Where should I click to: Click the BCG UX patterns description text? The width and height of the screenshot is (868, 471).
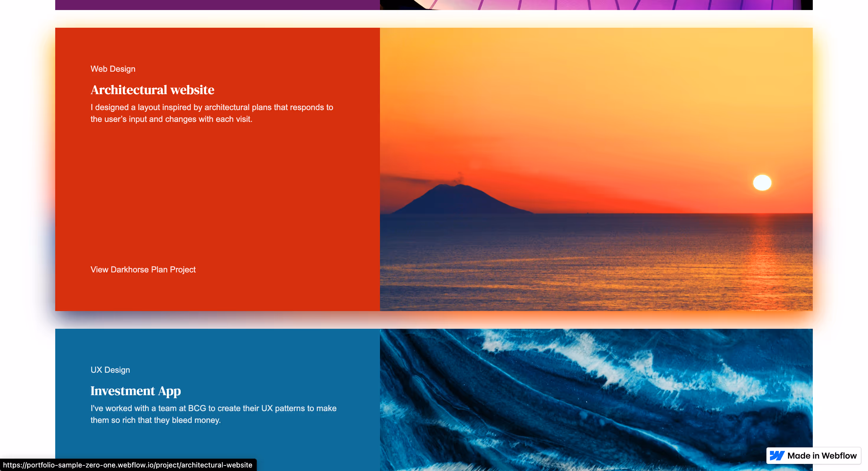coord(213,414)
